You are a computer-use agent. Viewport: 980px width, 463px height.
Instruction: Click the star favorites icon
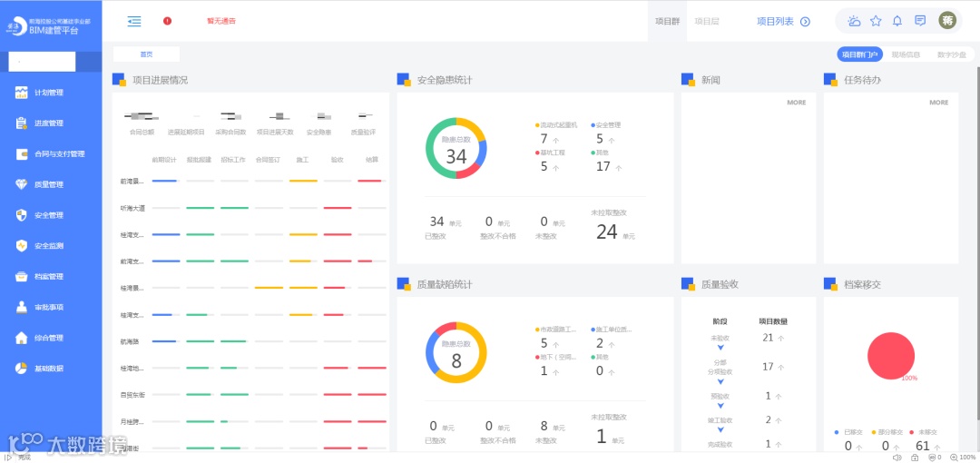click(x=876, y=21)
